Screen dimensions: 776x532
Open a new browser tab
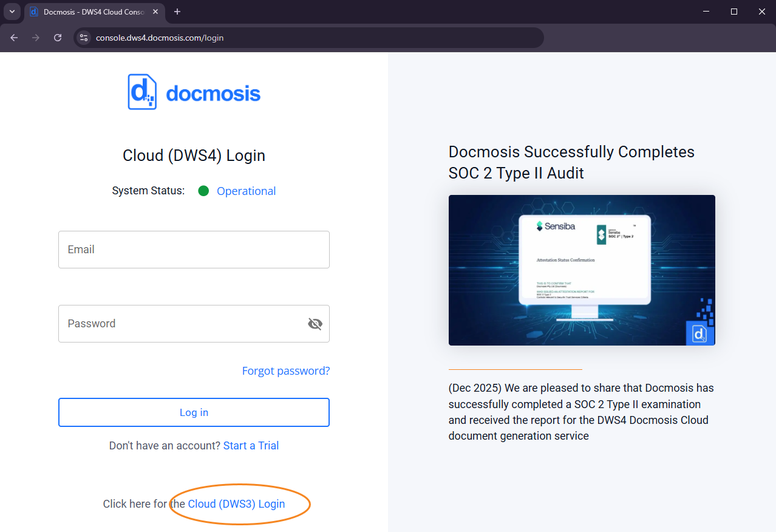tap(177, 12)
